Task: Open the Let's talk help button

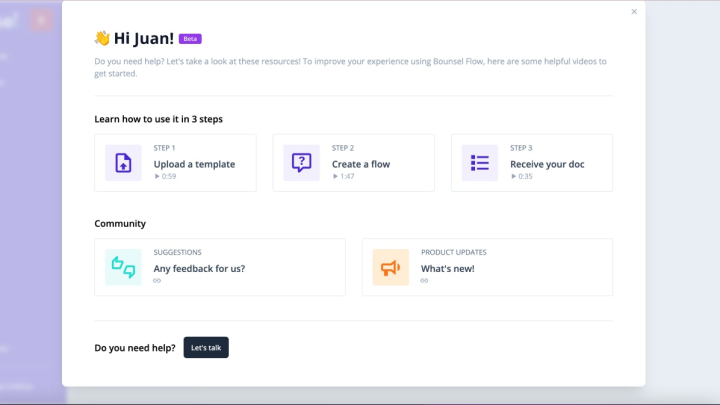Action: (x=206, y=348)
